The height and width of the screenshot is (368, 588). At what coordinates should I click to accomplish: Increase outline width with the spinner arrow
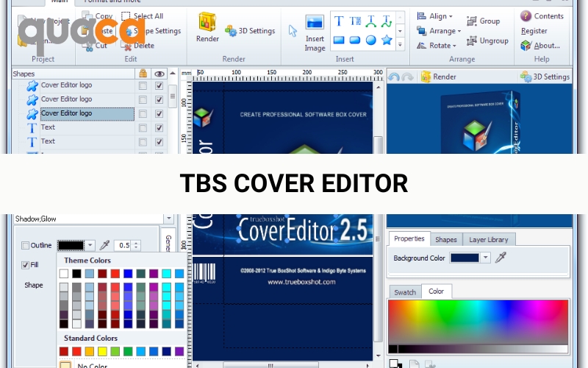pos(136,243)
